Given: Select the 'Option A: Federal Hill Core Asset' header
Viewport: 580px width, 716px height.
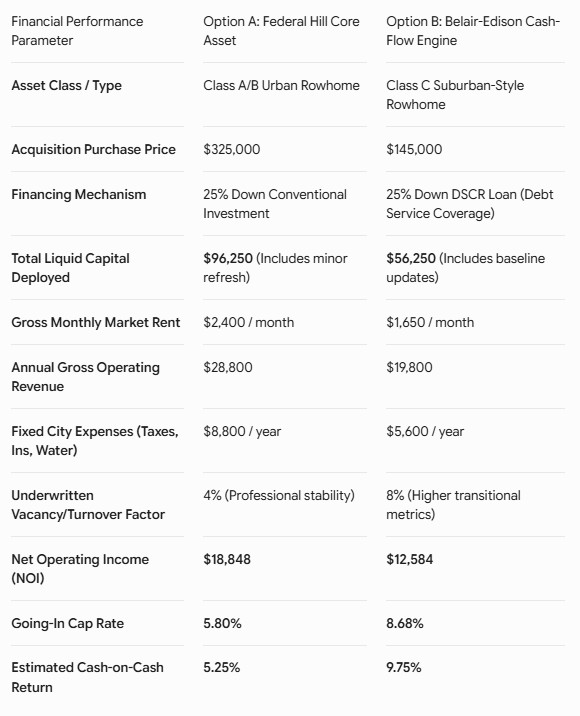Looking at the screenshot, I should point(281,31).
